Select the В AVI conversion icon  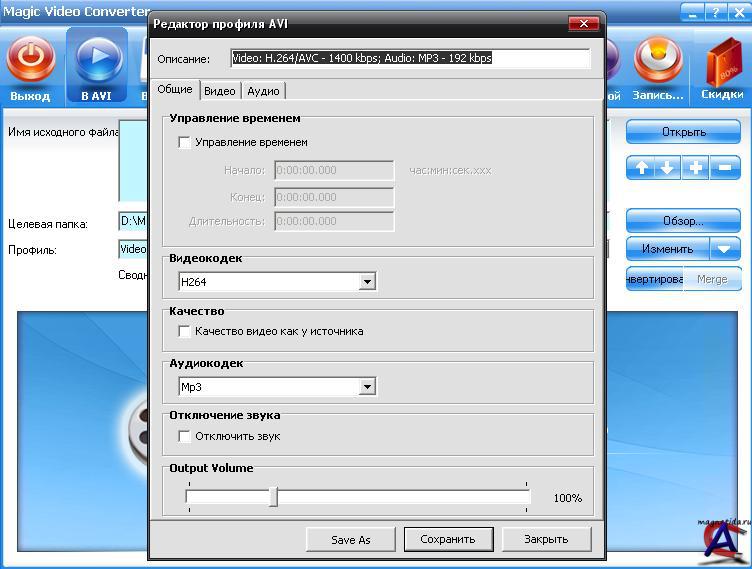(97, 59)
